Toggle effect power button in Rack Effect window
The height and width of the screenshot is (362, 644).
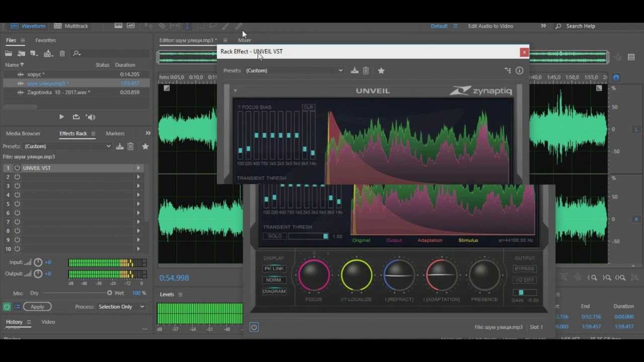pos(254,327)
